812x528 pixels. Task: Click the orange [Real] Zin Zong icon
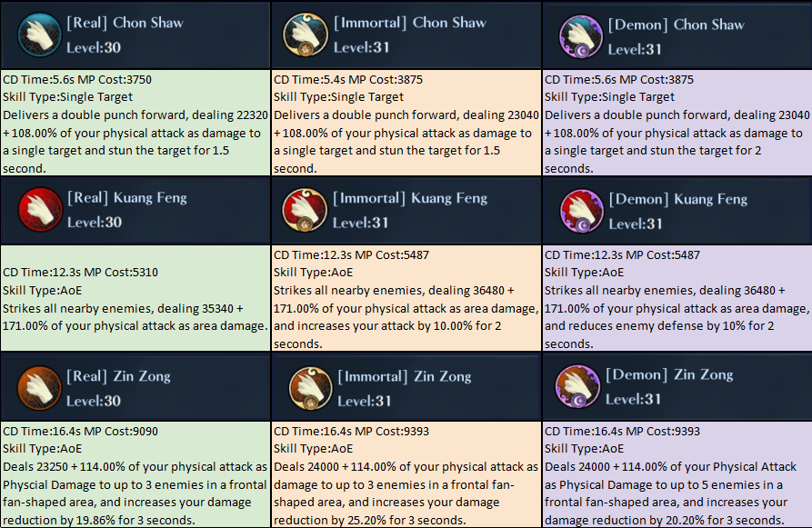38,387
